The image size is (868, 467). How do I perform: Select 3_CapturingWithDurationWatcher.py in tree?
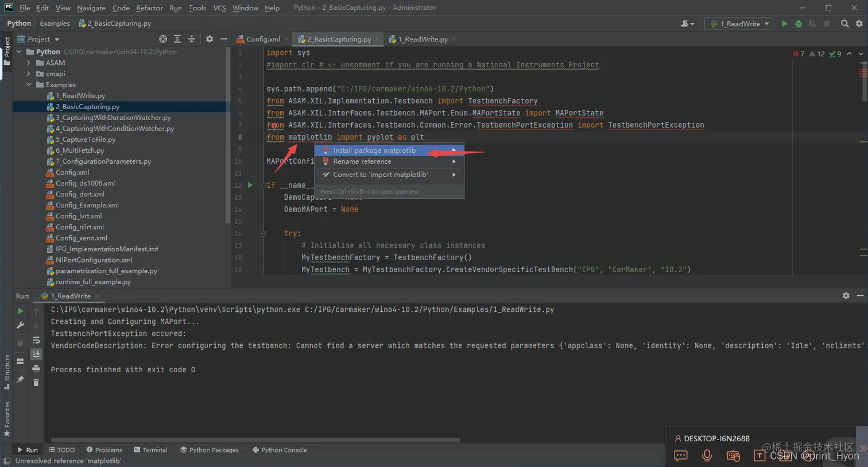[x=113, y=117]
